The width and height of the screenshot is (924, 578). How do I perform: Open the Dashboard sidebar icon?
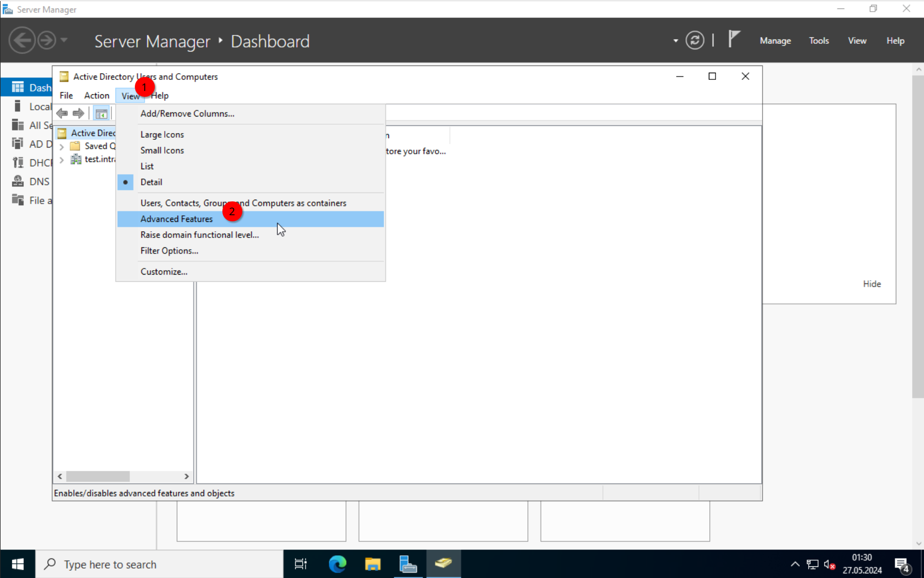(18, 87)
